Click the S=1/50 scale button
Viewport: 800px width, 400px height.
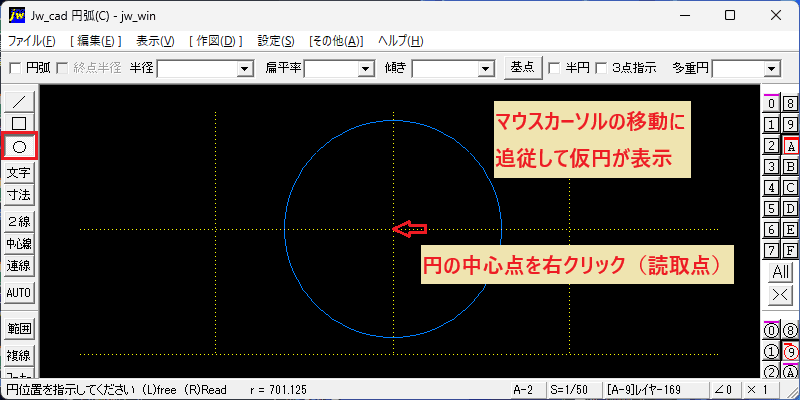point(572,390)
